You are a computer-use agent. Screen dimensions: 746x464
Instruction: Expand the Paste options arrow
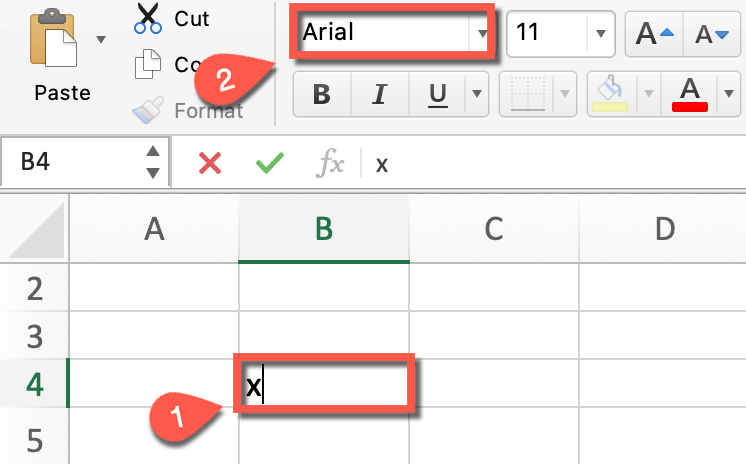101,39
